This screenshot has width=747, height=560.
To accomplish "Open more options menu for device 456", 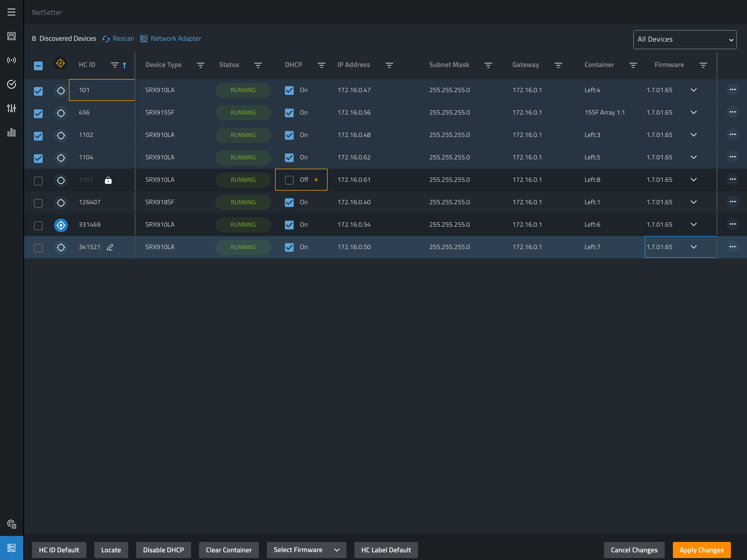I will point(733,112).
